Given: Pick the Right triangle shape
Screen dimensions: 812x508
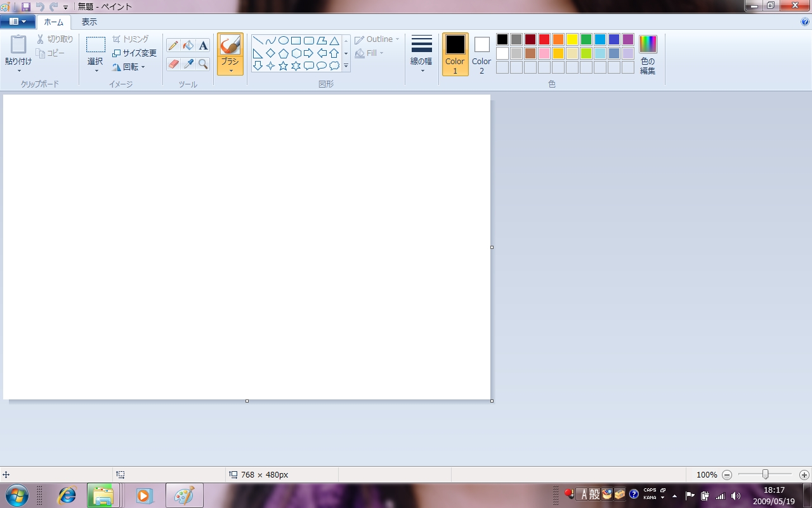Looking at the screenshot, I should 258,53.
